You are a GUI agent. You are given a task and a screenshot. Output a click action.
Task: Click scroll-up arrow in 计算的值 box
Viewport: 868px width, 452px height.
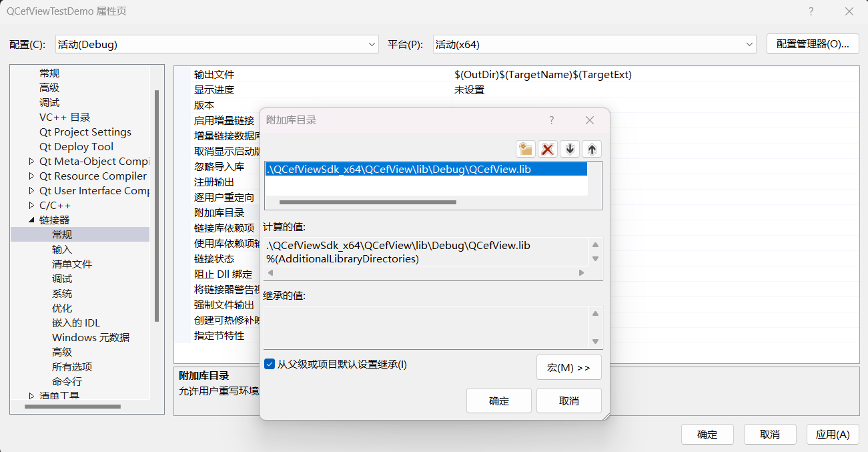click(x=596, y=245)
